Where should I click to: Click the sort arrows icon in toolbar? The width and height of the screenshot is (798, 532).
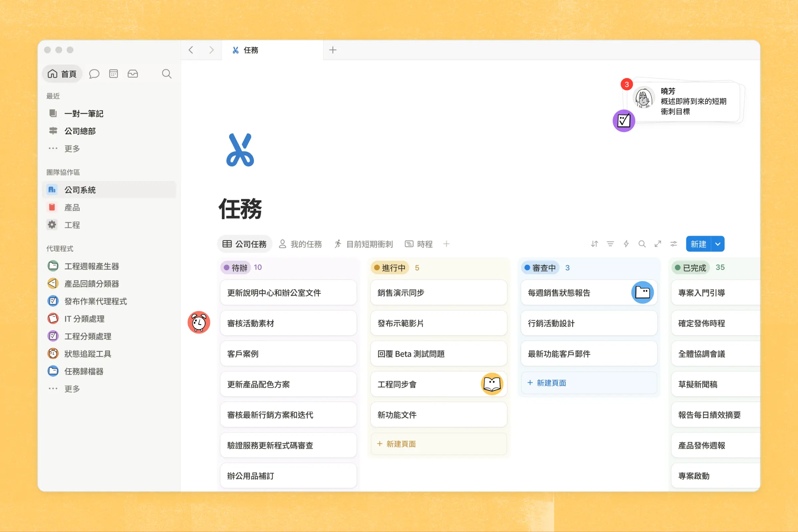pos(594,244)
